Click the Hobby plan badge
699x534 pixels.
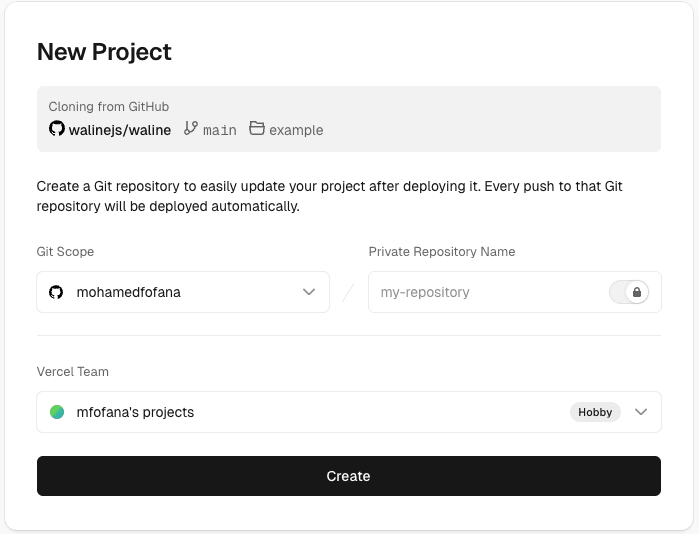595,412
